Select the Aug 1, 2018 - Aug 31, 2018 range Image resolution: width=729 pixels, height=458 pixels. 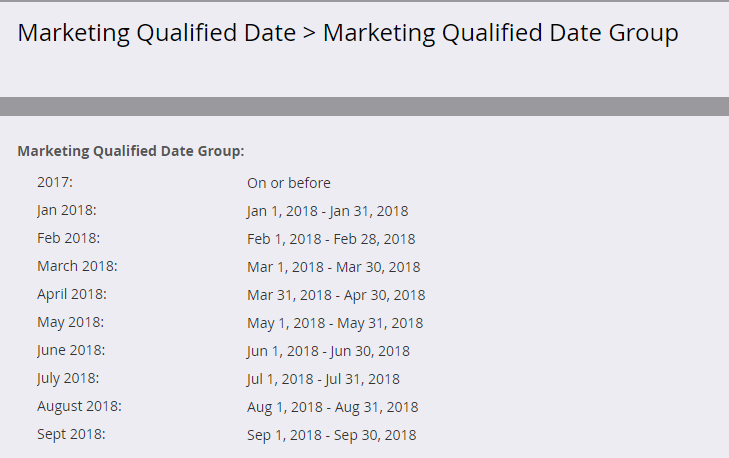pyautogui.click(x=332, y=407)
